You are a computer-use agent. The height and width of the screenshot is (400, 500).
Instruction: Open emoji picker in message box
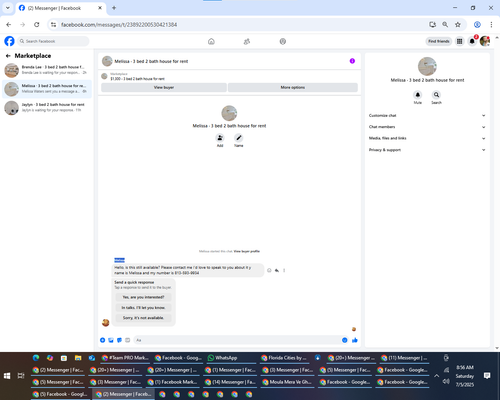[x=344, y=340]
